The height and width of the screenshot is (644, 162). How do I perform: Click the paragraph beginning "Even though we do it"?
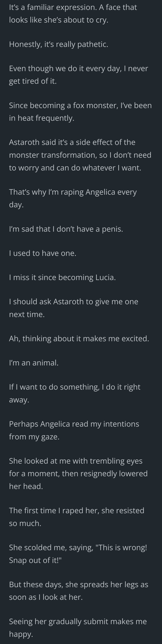[x=78, y=75]
